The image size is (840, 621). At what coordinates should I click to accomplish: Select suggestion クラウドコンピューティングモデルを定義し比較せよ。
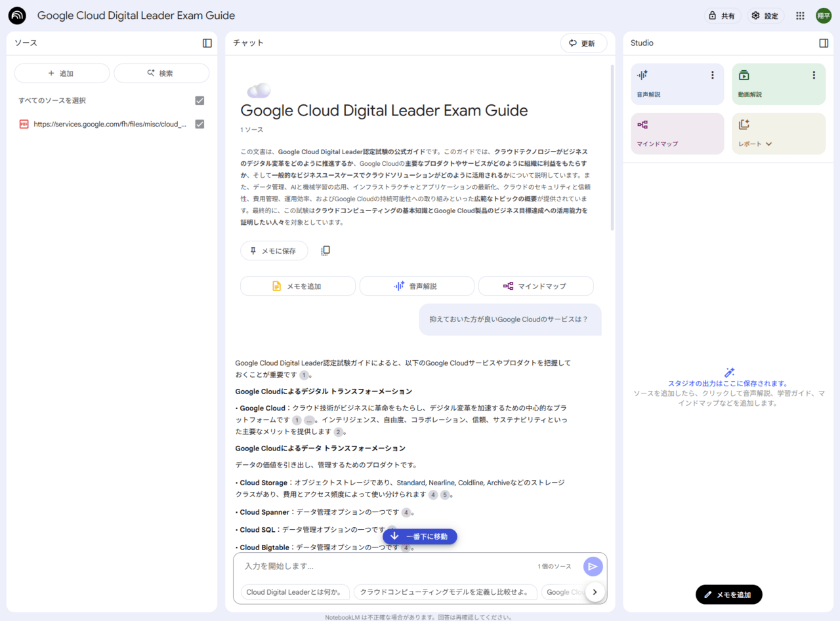445,592
